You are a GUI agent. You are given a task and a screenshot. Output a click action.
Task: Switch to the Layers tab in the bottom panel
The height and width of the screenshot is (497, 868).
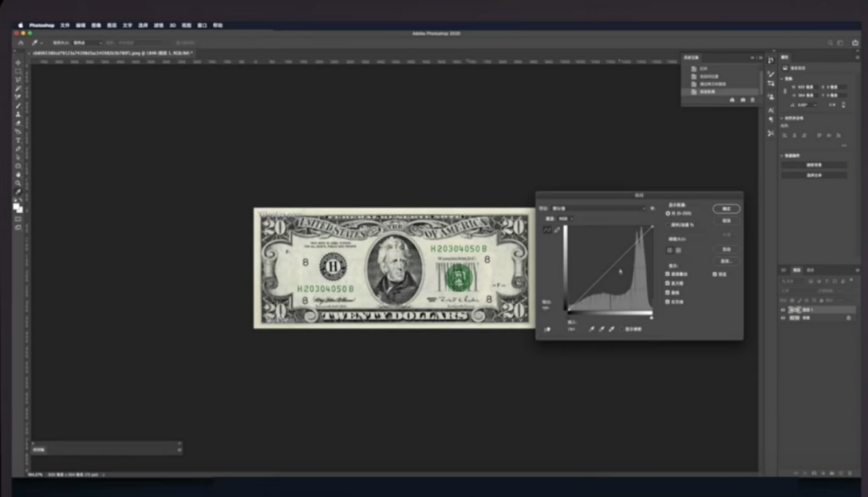pyautogui.click(x=797, y=270)
